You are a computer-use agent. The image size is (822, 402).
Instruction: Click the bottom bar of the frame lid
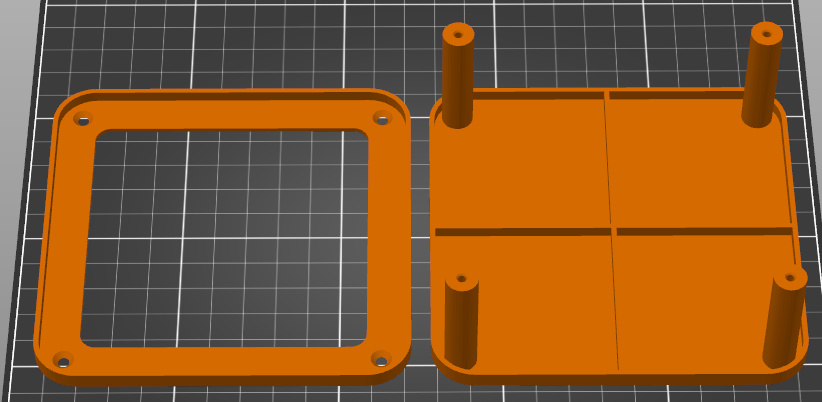click(x=220, y=360)
